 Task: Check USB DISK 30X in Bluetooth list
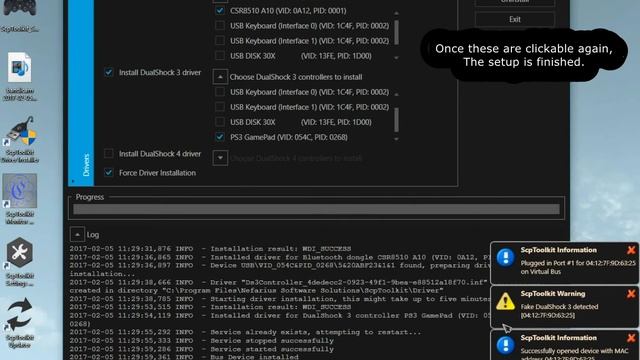point(220,56)
